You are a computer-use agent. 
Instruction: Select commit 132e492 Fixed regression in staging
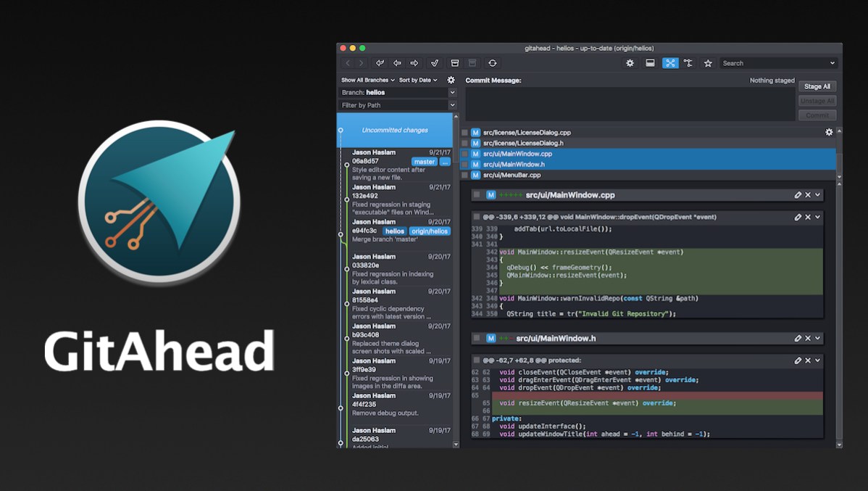point(395,199)
